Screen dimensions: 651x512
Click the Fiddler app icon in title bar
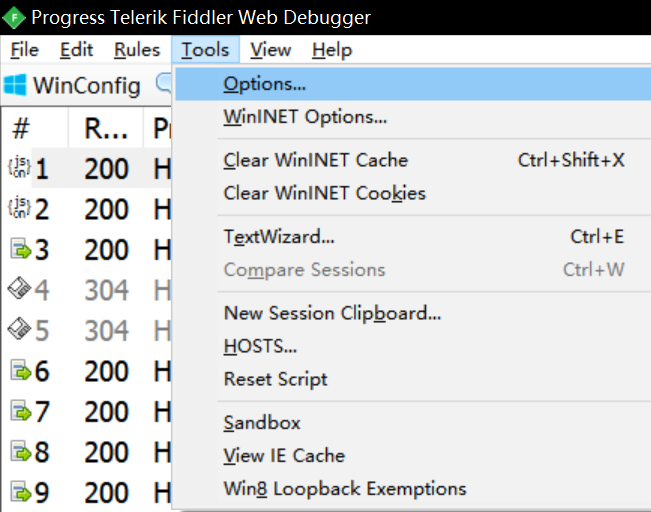click(x=15, y=17)
